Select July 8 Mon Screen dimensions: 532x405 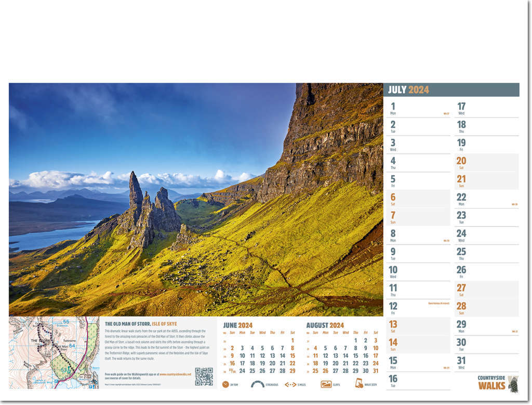click(x=418, y=236)
